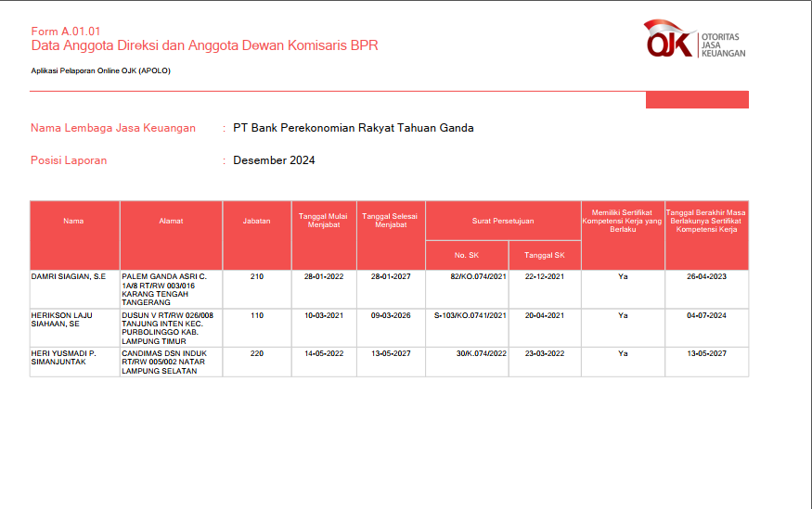Image resolution: width=812 pixels, height=509 pixels.
Task: Click the Surat Persetujuan header cell
Action: [x=502, y=222]
